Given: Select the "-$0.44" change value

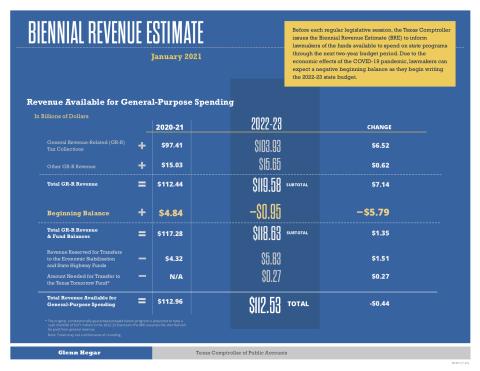Looking at the screenshot, I should pyautogui.click(x=379, y=304).
